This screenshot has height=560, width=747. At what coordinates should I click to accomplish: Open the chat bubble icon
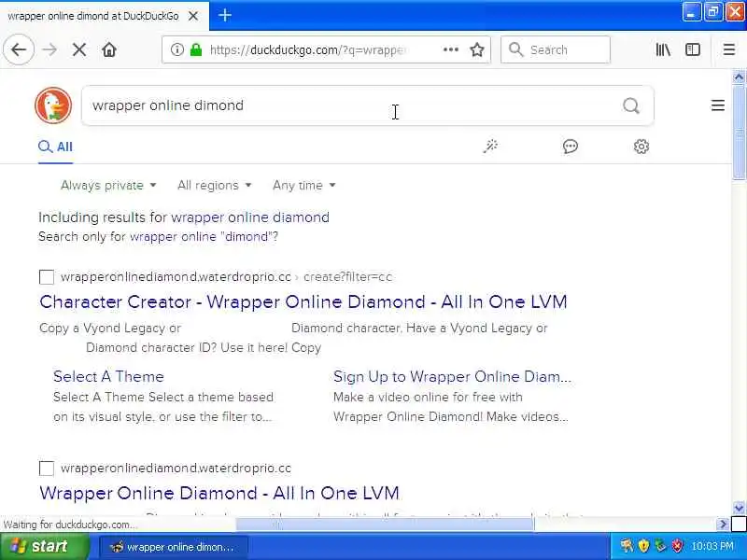tap(571, 147)
